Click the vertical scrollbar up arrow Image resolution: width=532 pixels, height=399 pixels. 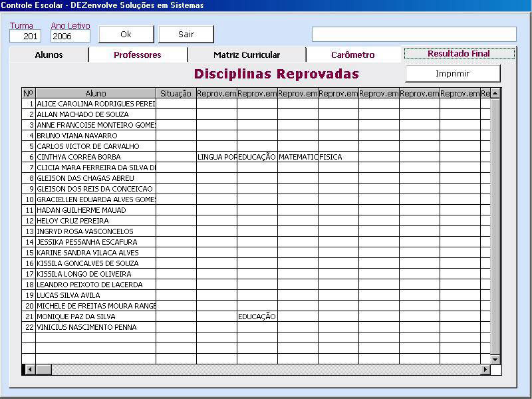coord(495,93)
